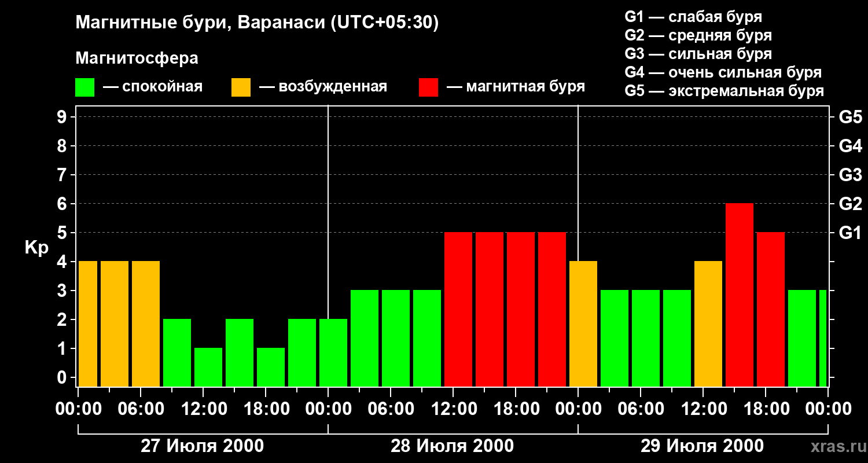Select the yellow Kp 4 bar at 06:00 on 27 July
868x463 pixels.
click(146, 324)
